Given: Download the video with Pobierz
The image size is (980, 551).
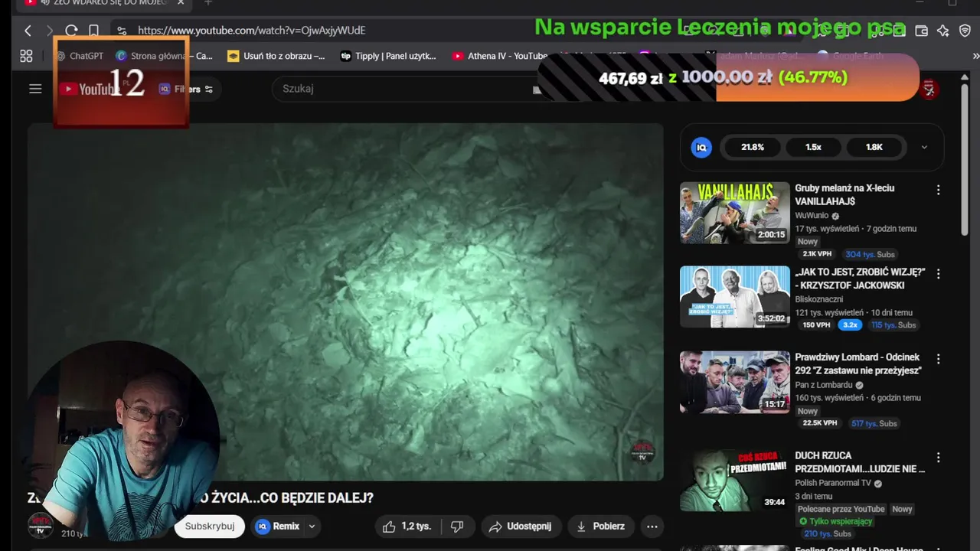Looking at the screenshot, I should pyautogui.click(x=601, y=527).
